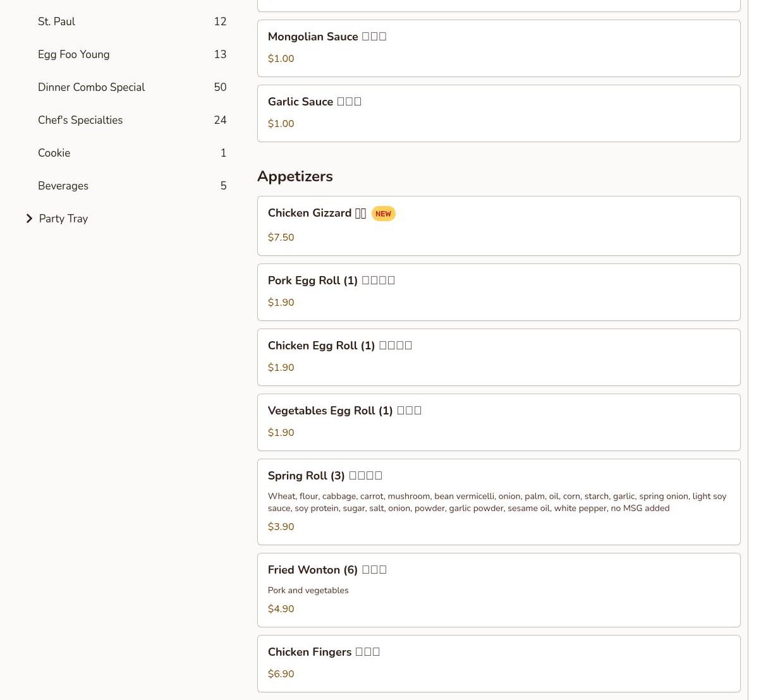Click the $7.50 price on Chicken Gizzard
Screen dimensions: 761x700
point(281,238)
